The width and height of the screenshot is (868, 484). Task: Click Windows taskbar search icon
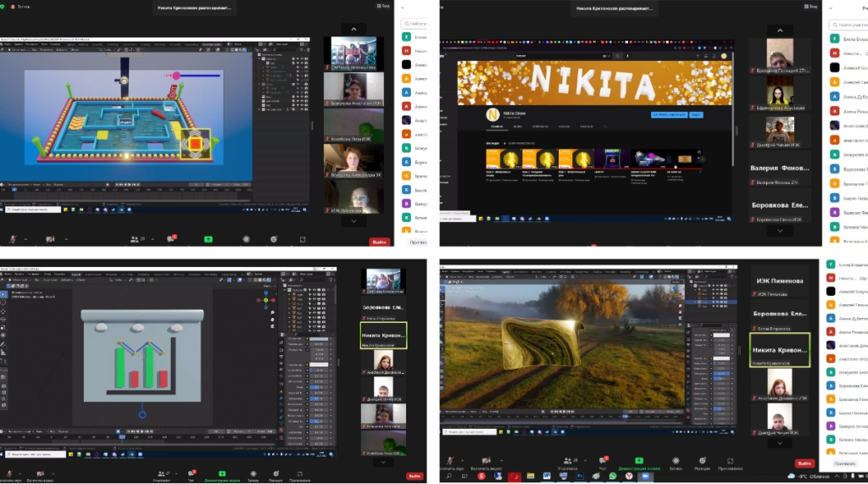(x=448, y=476)
